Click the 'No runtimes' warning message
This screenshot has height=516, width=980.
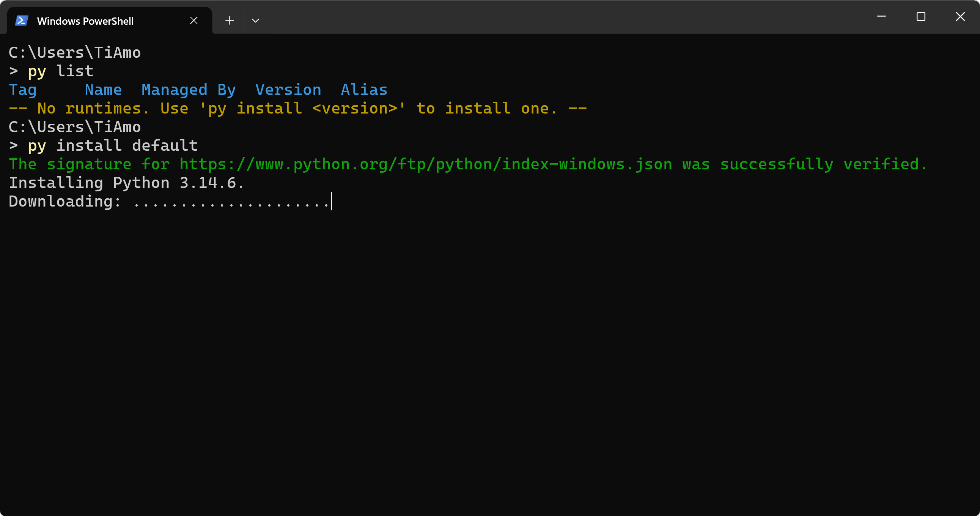(297, 109)
